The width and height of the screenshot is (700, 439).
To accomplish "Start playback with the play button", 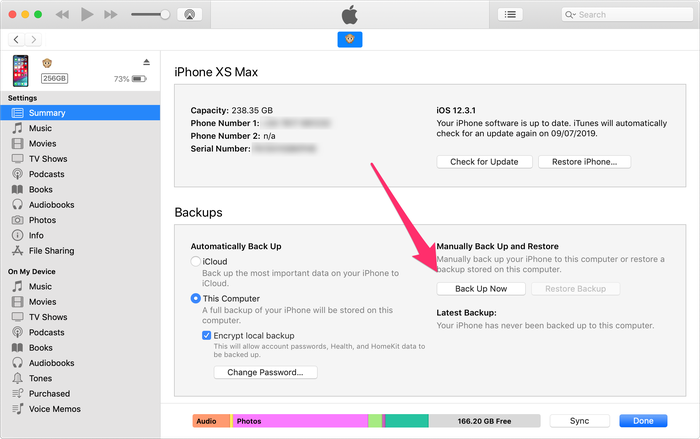I will tap(87, 15).
